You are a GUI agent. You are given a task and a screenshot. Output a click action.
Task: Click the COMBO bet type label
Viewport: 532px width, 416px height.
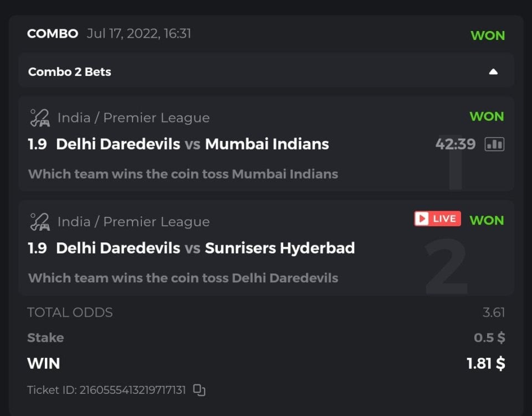point(53,33)
